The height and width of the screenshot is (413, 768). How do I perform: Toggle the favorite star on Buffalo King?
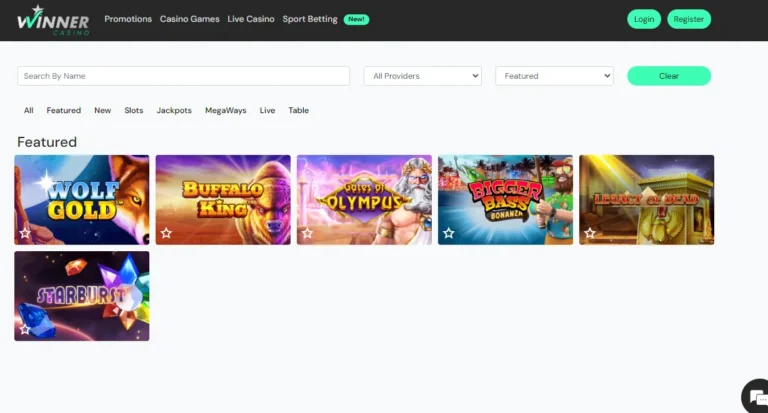click(166, 233)
